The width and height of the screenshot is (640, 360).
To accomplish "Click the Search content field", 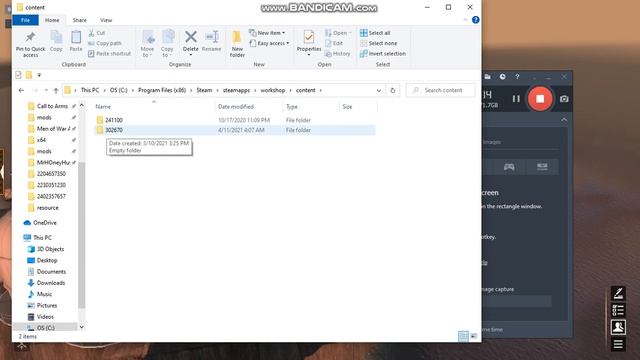I will (x=441, y=90).
